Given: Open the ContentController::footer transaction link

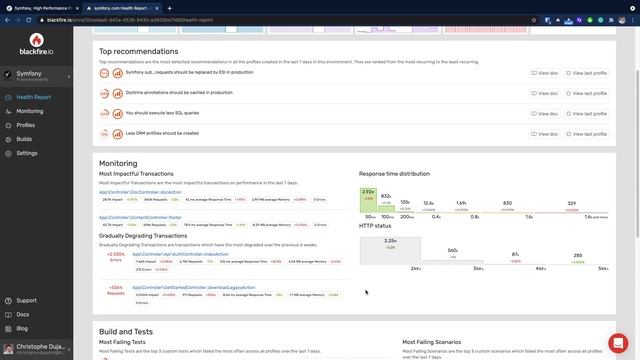Looking at the screenshot, I should point(140,218).
